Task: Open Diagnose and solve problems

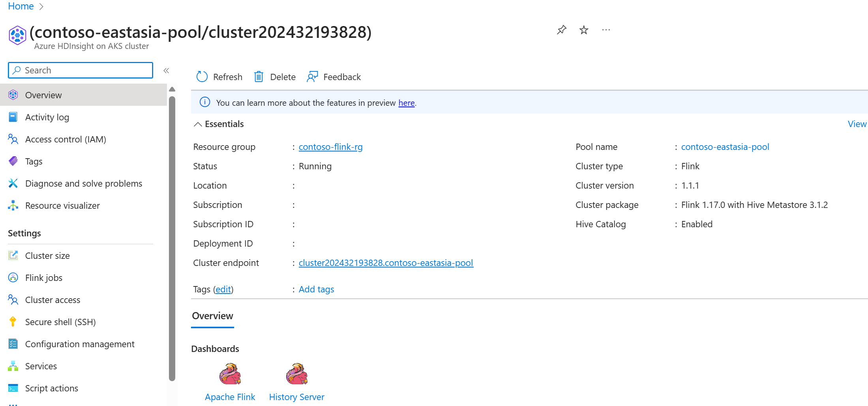Action: click(83, 183)
